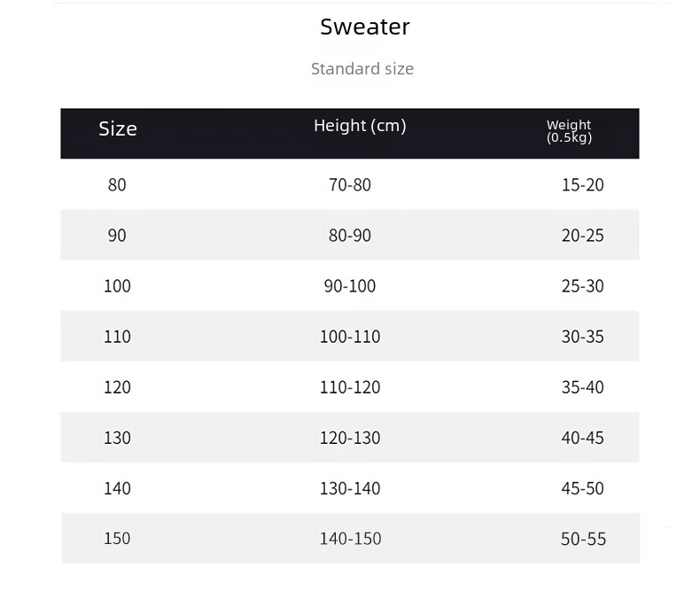
Task: Click the Sweater title text
Action: (x=365, y=27)
